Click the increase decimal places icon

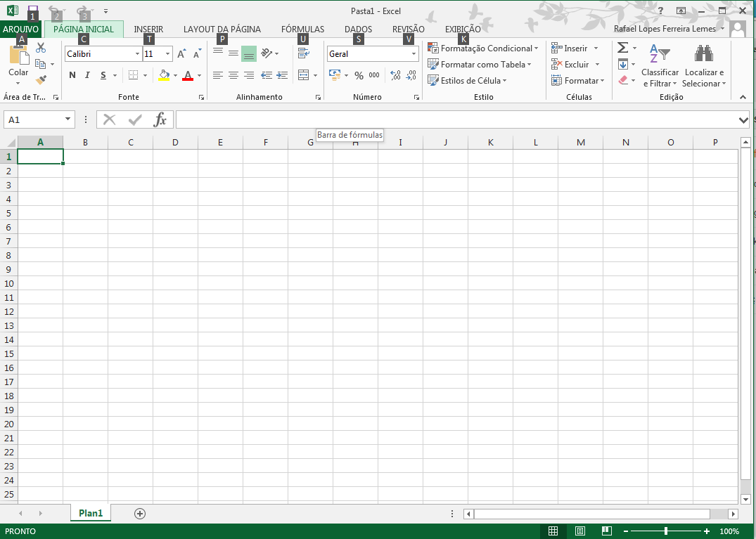click(395, 75)
